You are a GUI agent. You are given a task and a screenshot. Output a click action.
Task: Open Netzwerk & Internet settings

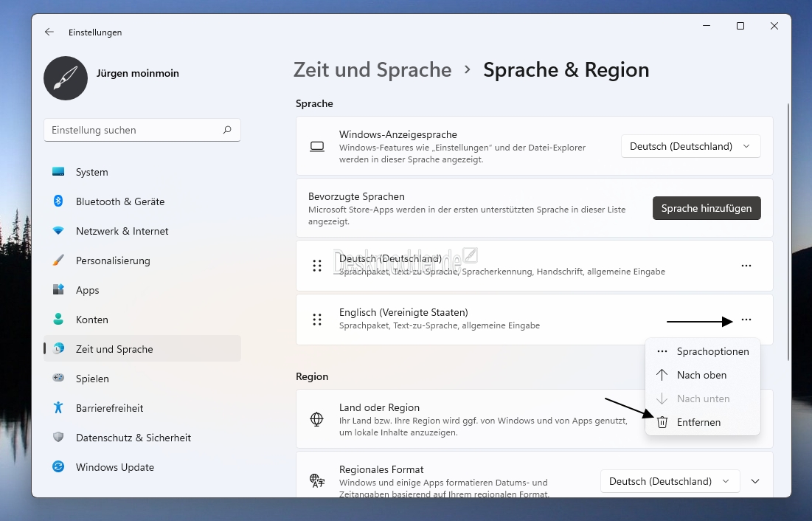[142, 231]
